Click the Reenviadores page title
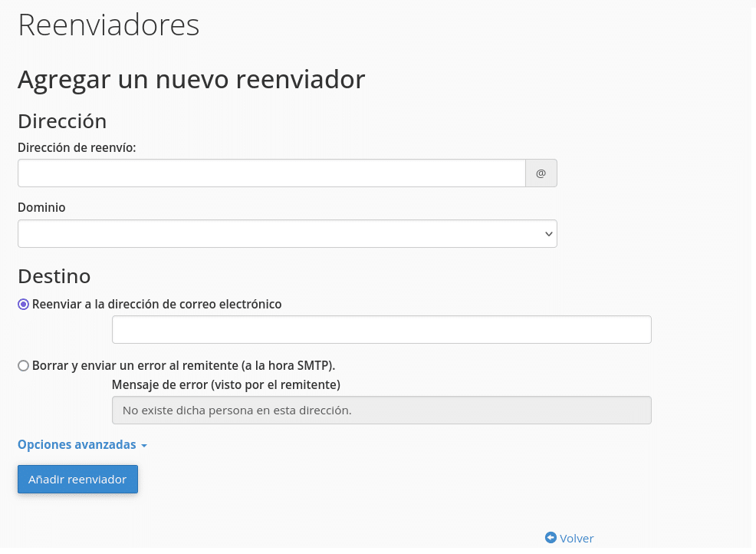The height and width of the screenshot is (554, 756). 108,25
